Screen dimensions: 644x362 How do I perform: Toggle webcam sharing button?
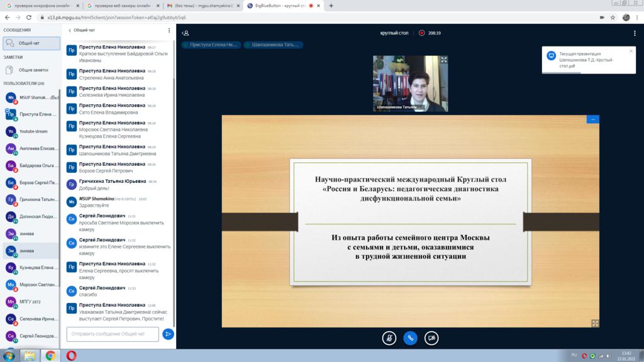click(x=431, y=337)
